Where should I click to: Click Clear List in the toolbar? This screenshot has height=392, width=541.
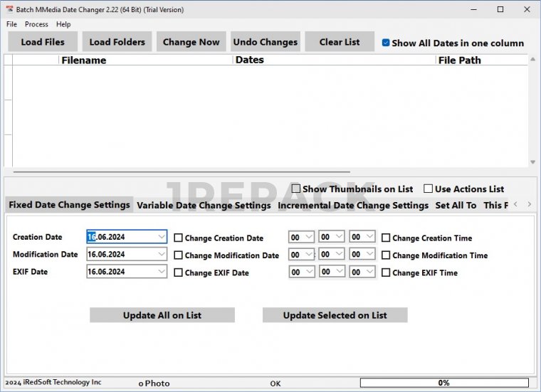[x=340, y=42]
